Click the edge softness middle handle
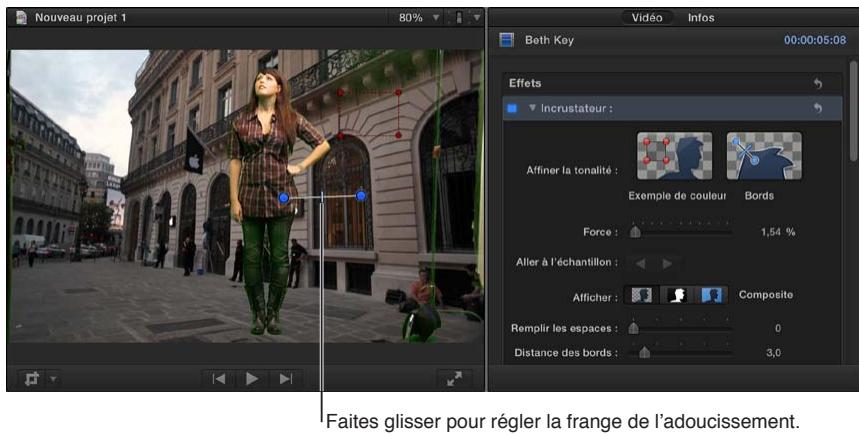 point(322,196)
